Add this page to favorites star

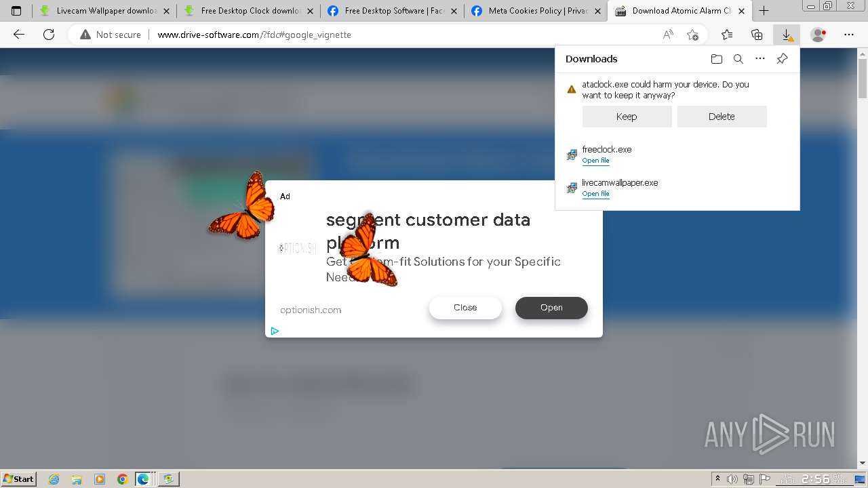coord(692,35)
